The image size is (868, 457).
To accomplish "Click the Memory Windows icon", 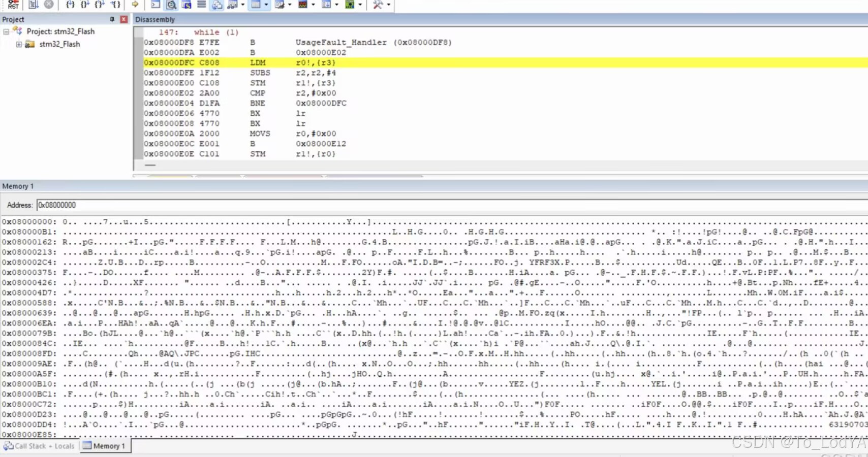I will click(x=256, y=5).
